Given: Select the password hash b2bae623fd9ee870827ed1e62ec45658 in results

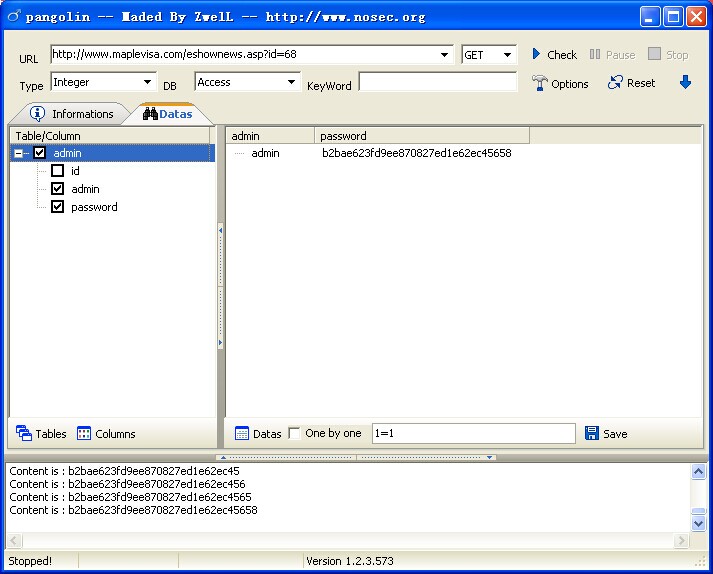Looking at the screenshot, I should tap(417, 153).
